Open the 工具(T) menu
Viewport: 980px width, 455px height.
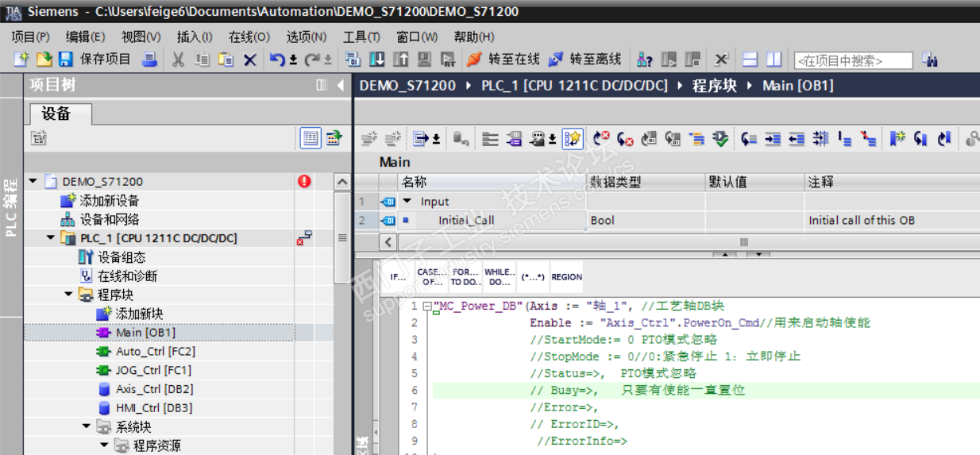coord(361,37)
